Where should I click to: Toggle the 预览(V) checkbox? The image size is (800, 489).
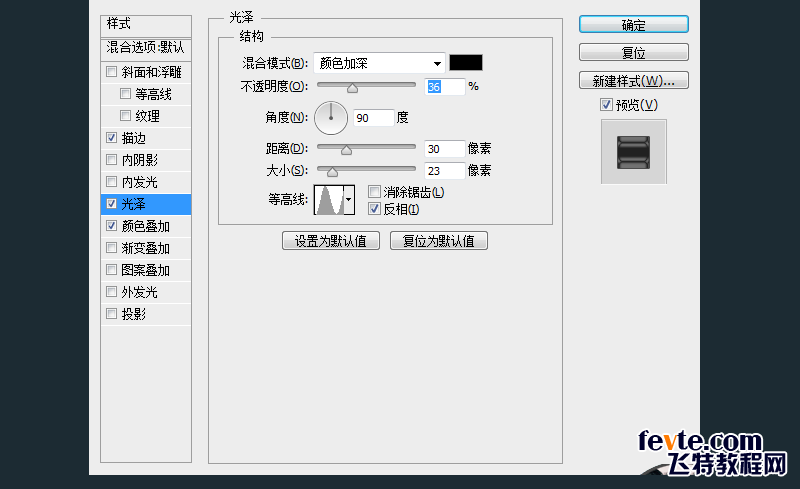coord(606,105)
